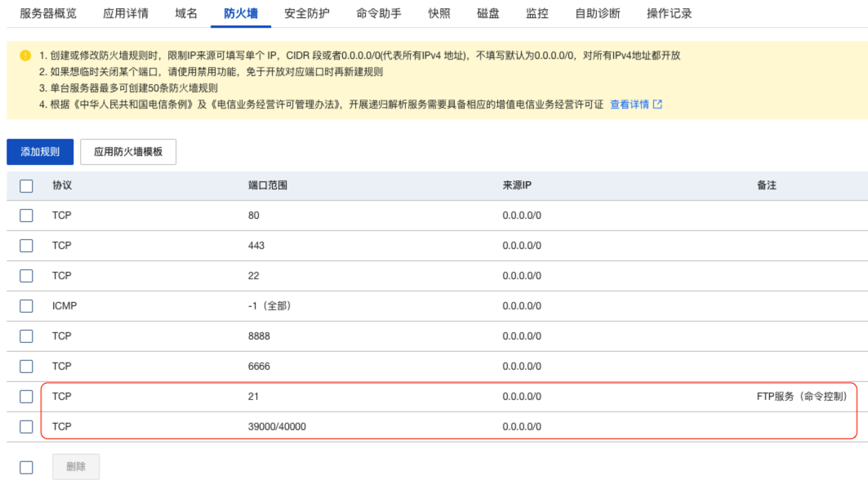The width and height of the screenshot is (868, 489).
Task: Switch to the 服务器概览 tab
Action: click(48, 14)
